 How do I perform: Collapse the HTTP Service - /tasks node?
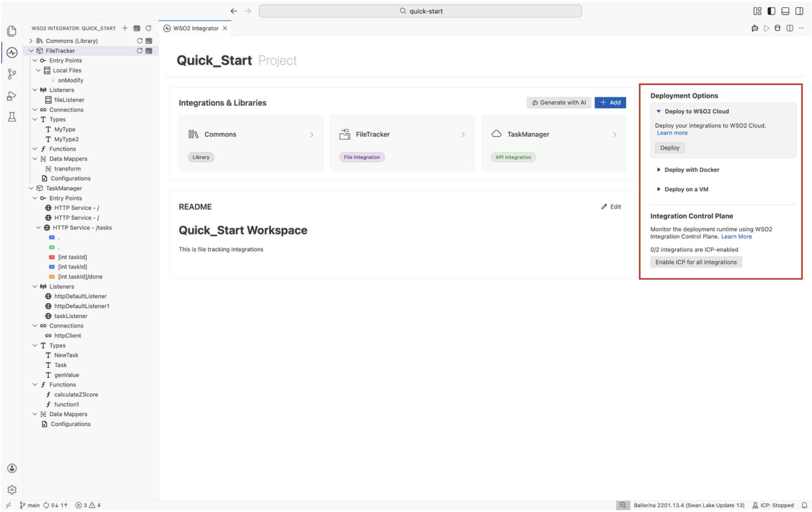(x=38, y=228)
